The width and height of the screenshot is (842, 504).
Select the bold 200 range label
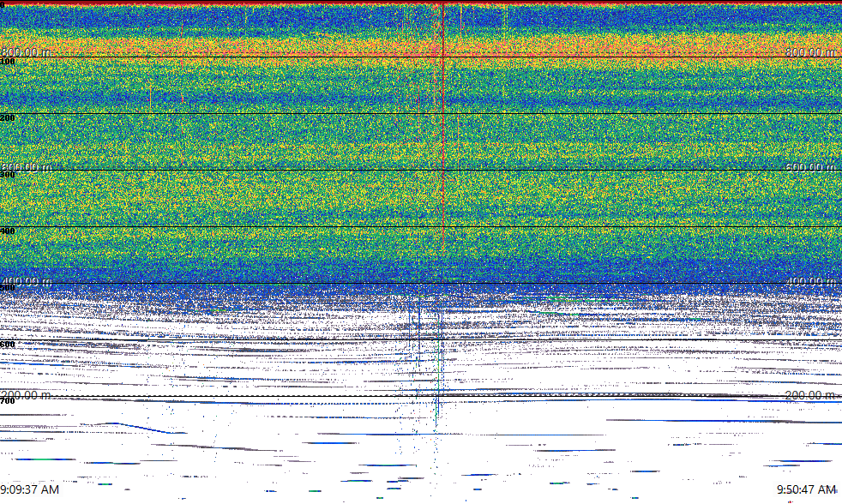coord(8,118)
